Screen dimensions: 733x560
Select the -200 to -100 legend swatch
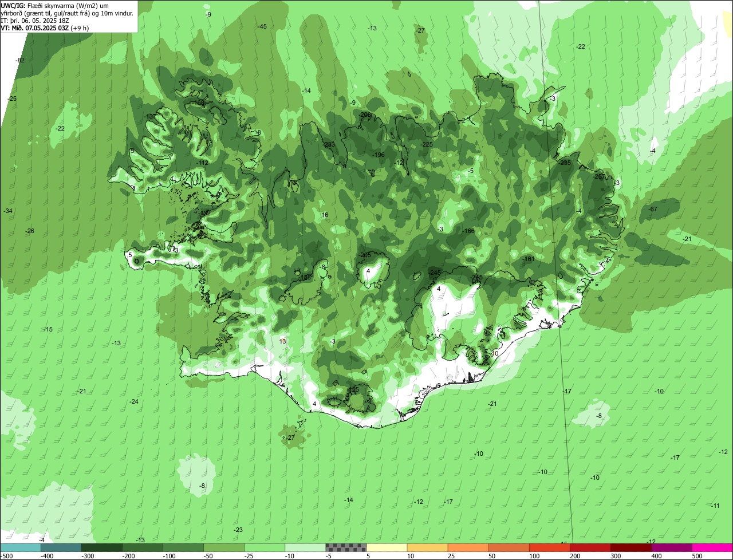142,547
